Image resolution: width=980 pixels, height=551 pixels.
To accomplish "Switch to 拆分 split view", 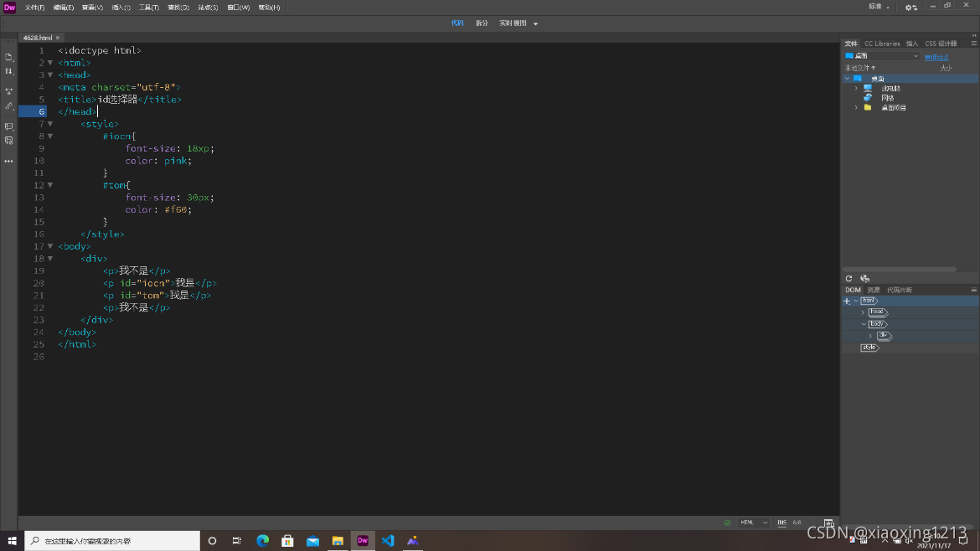I will tap(482, 23).
